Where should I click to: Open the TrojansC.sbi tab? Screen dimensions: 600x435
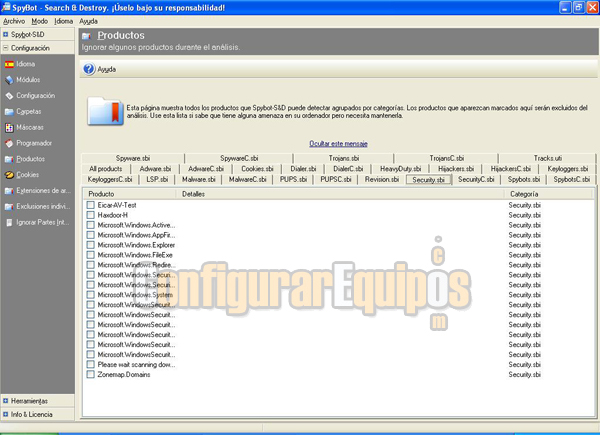[446, 158]
